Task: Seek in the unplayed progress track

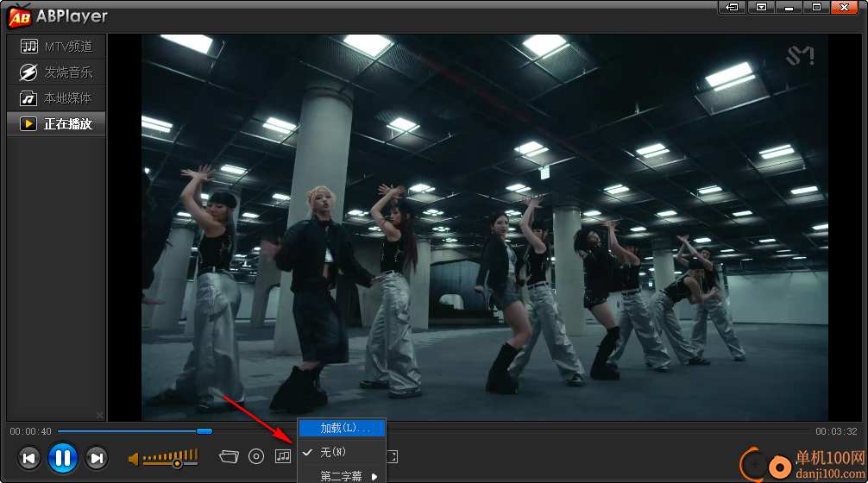Action: tap(512, 431)
